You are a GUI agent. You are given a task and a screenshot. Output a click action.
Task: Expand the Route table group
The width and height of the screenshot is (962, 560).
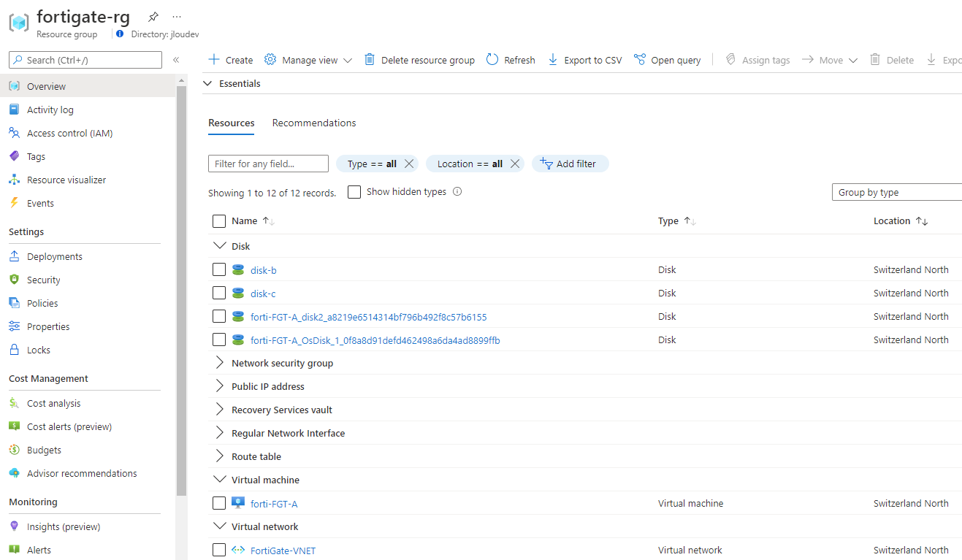click(x=220, y=456)
